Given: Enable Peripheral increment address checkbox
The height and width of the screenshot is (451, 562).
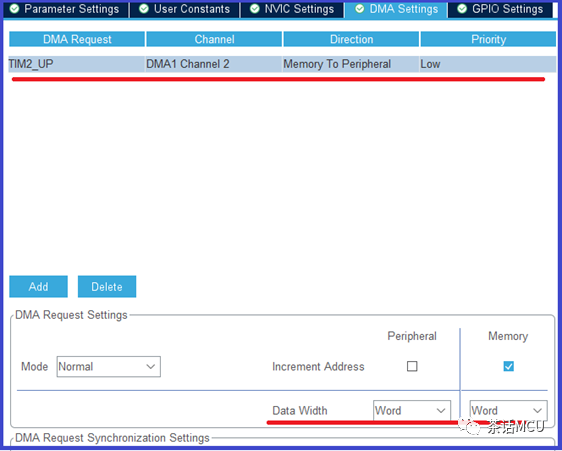Looking at the screenshot, I should [412, 366].
